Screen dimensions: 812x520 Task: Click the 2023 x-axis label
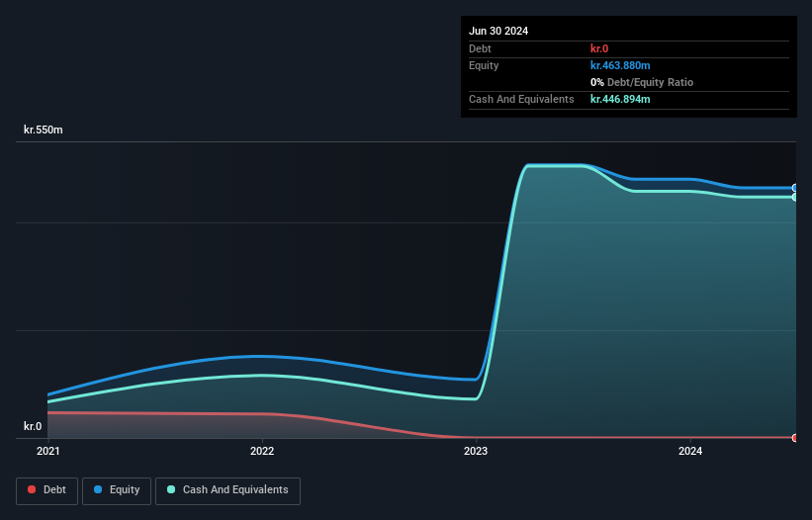click(x=476, y=451)
